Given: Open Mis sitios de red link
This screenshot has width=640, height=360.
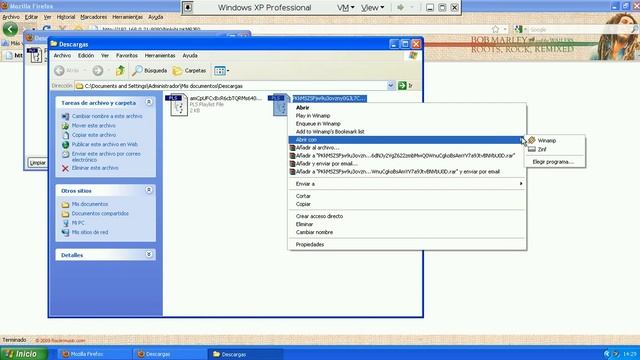Looking at the screenshot, I should pos(90,232).
